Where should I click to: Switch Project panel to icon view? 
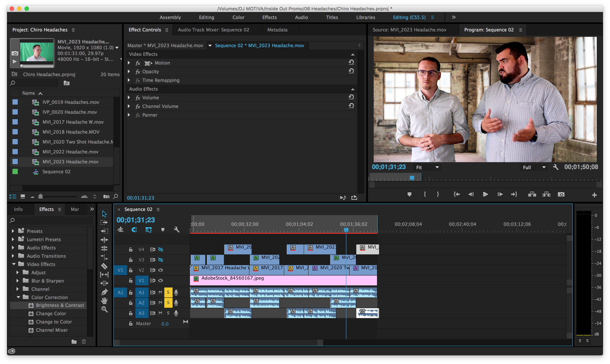click(x=23, y=197)
